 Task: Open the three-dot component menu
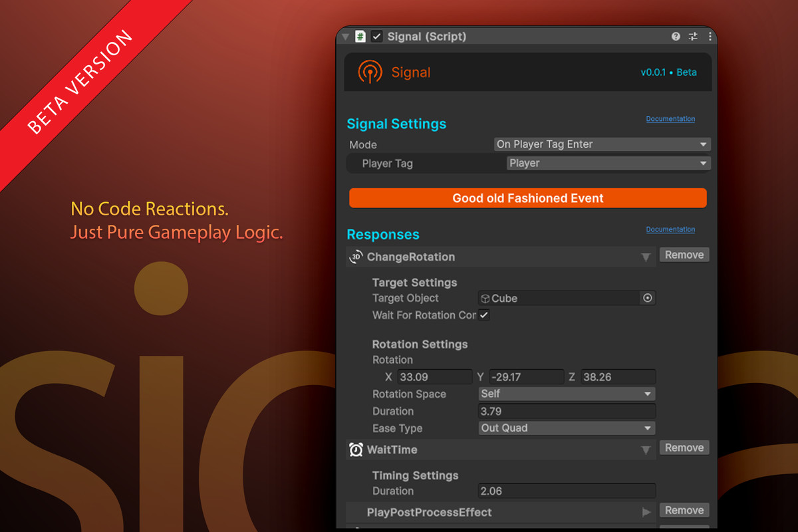(710, 37)
